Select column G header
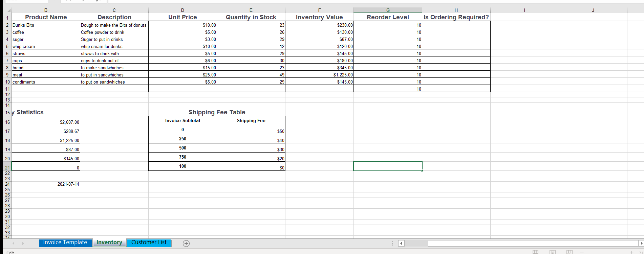Viewport: 644px width, 254px height. click(388, 10)
